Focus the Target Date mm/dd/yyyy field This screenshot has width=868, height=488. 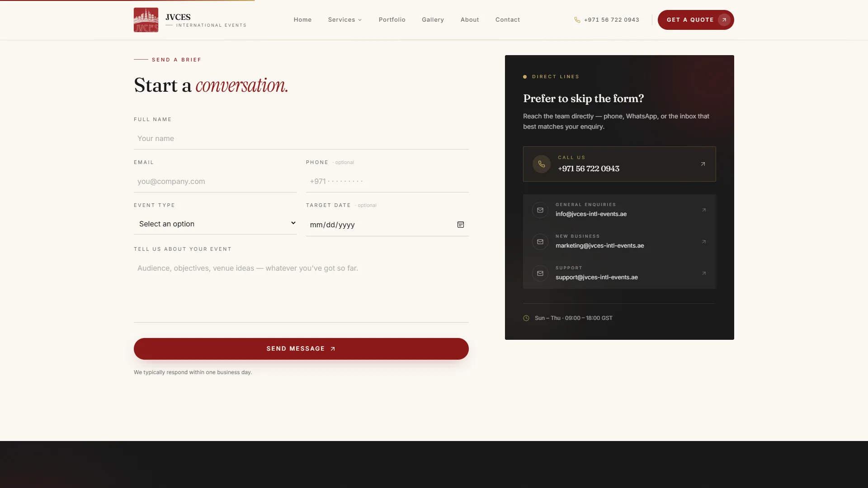pyautogui.click(x=387, y=225)
